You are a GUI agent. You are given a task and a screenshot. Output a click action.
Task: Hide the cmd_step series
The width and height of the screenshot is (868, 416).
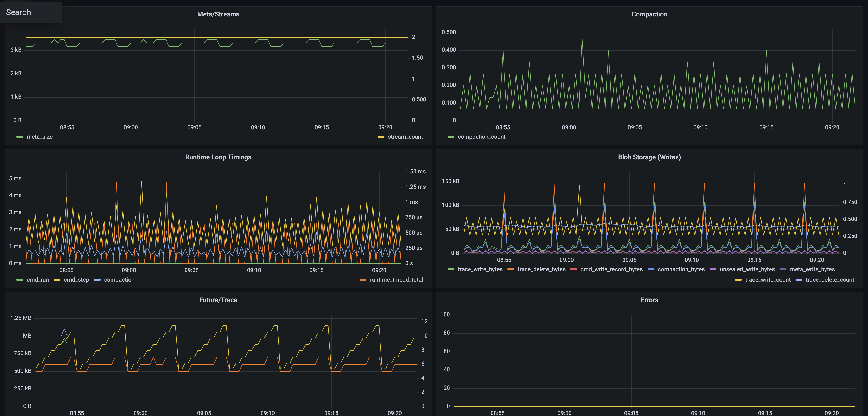click(x=77, y=279)
